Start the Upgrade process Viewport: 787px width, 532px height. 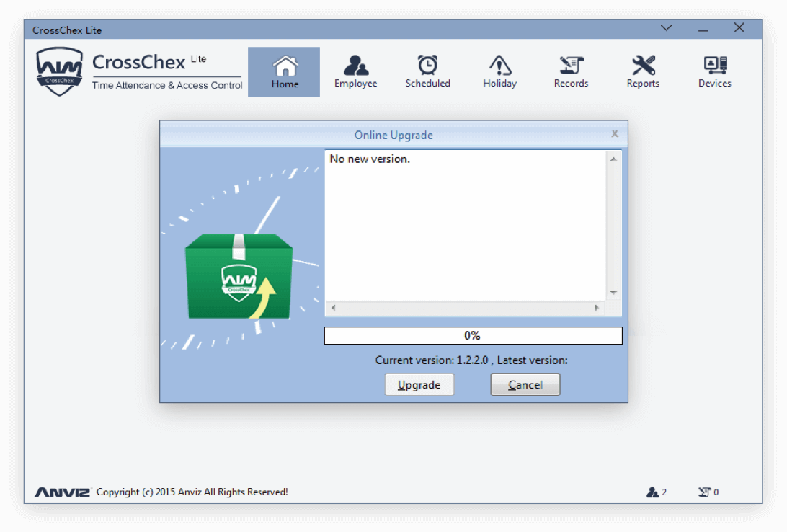(x=419, y=384)
